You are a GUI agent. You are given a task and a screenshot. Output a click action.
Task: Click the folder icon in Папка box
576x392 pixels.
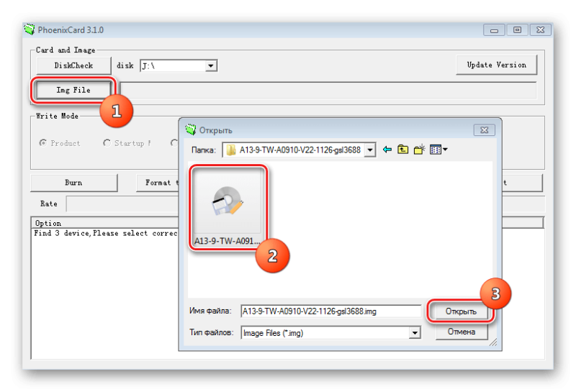[231, 150]
